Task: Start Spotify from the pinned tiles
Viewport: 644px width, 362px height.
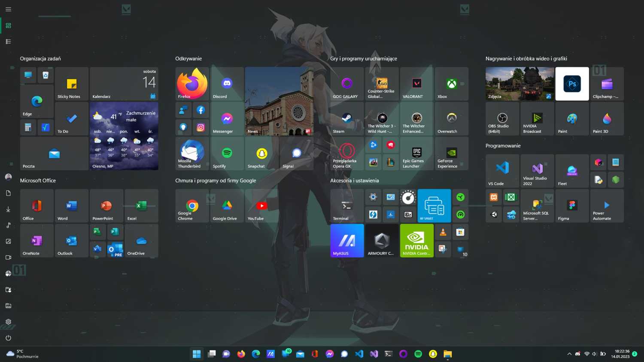Action: [227, 154]
